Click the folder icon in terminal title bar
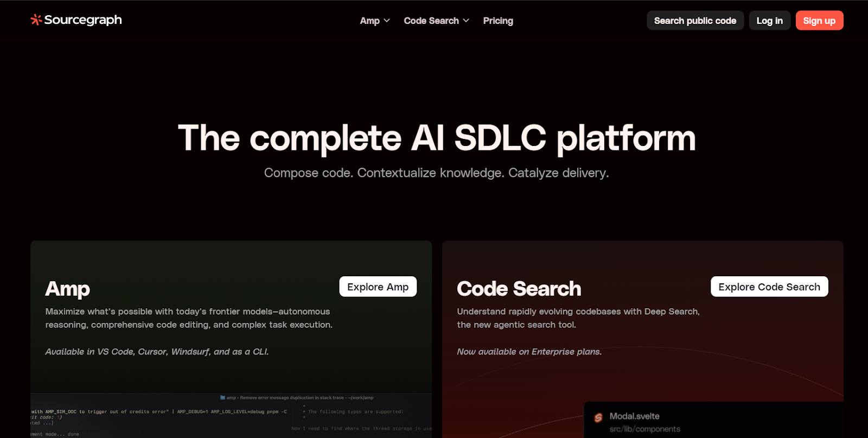 coord(222,397)
